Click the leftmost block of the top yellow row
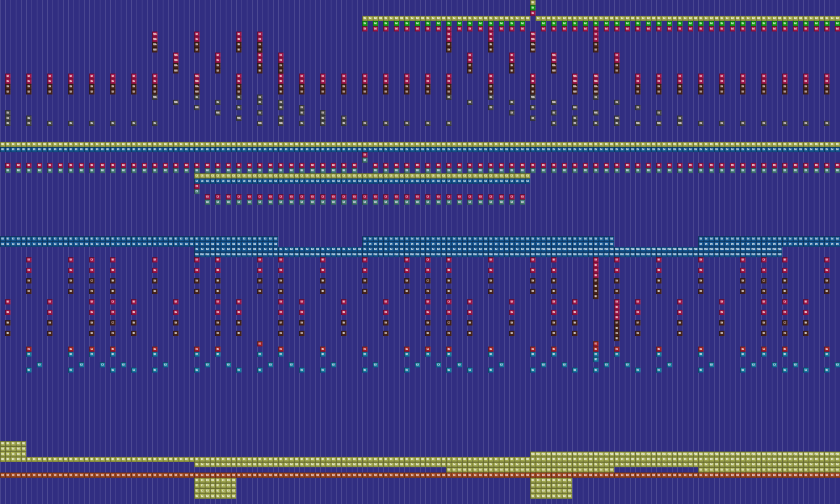 pyautogui.click(x=365, y=18)
